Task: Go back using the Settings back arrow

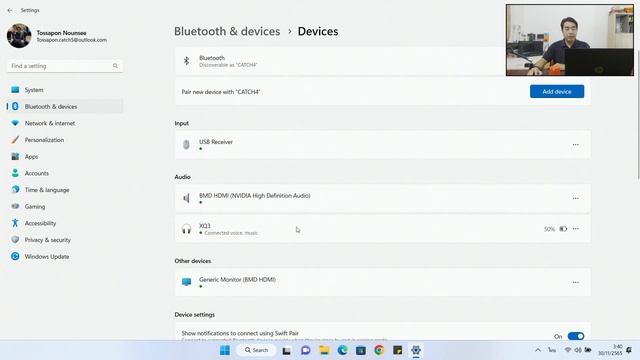Action: (x=10, y=10)
